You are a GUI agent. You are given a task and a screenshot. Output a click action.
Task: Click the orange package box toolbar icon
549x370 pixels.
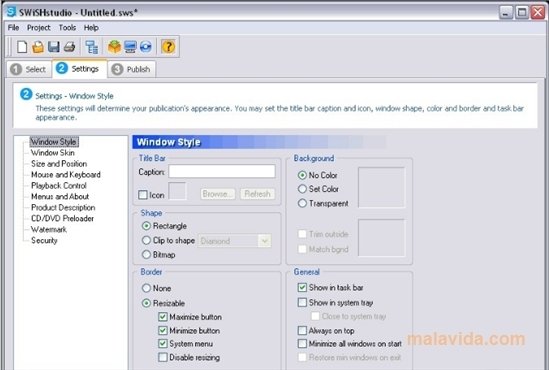point(114,47)
